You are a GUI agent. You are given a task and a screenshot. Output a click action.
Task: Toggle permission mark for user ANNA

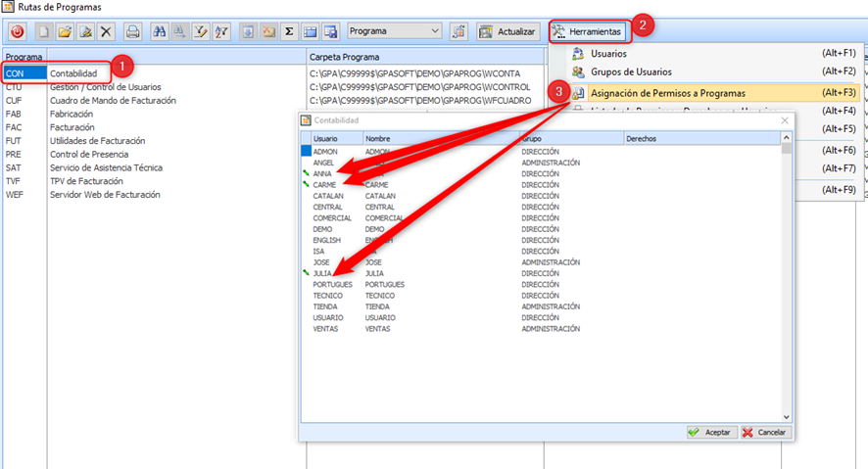click(x=306, y=173)
